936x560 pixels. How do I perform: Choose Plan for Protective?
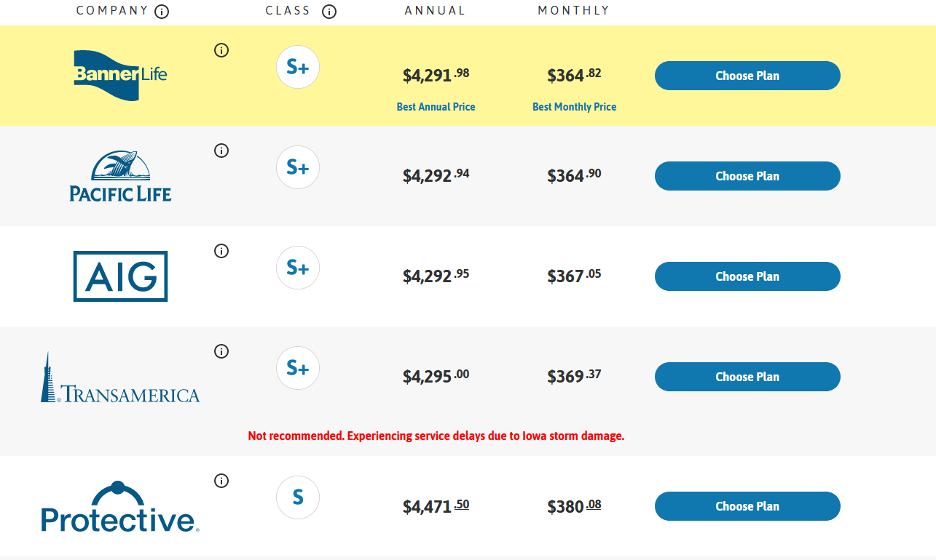coord(747,506)
